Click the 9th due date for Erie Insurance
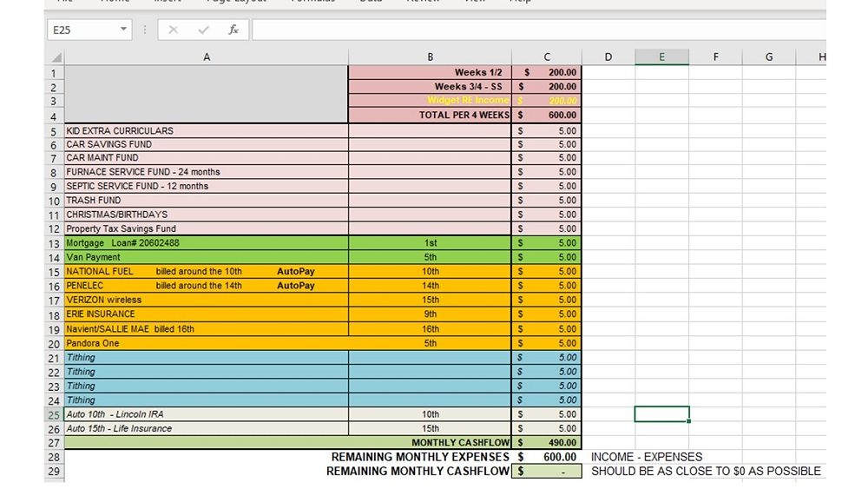868x489 pixels. 431,314
